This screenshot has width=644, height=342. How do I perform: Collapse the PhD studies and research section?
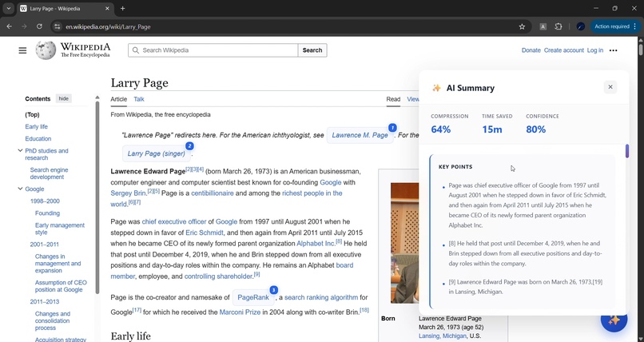pos(20,151)
